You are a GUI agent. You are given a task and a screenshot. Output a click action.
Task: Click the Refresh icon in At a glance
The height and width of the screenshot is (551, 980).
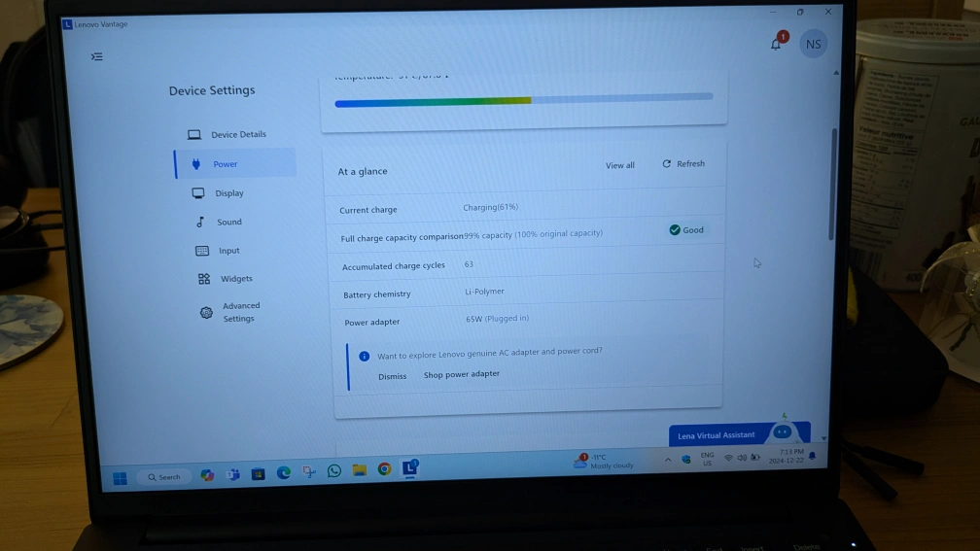point(667,164)
